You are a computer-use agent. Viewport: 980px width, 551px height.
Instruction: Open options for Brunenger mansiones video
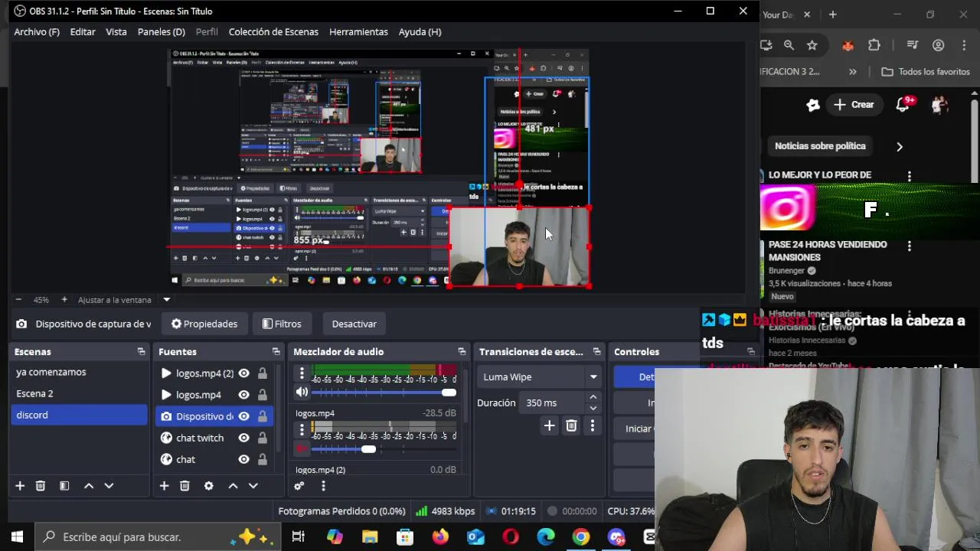[909, 246]
